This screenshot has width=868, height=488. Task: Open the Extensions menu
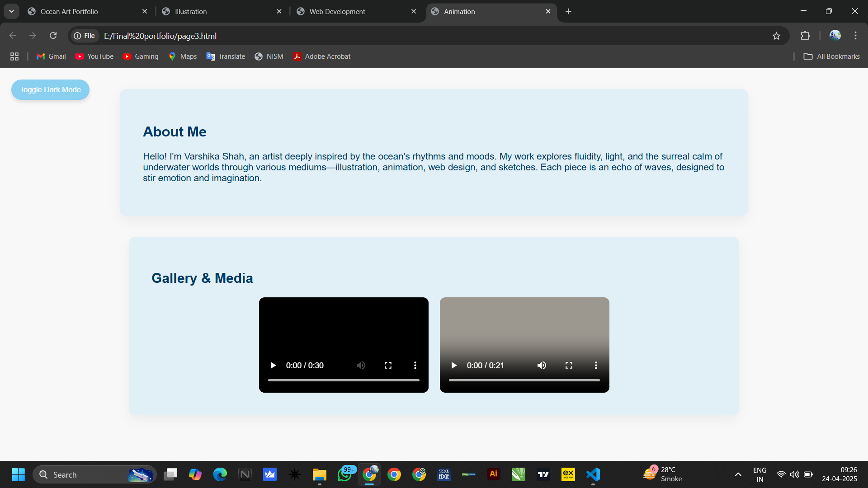click(805, 36)
